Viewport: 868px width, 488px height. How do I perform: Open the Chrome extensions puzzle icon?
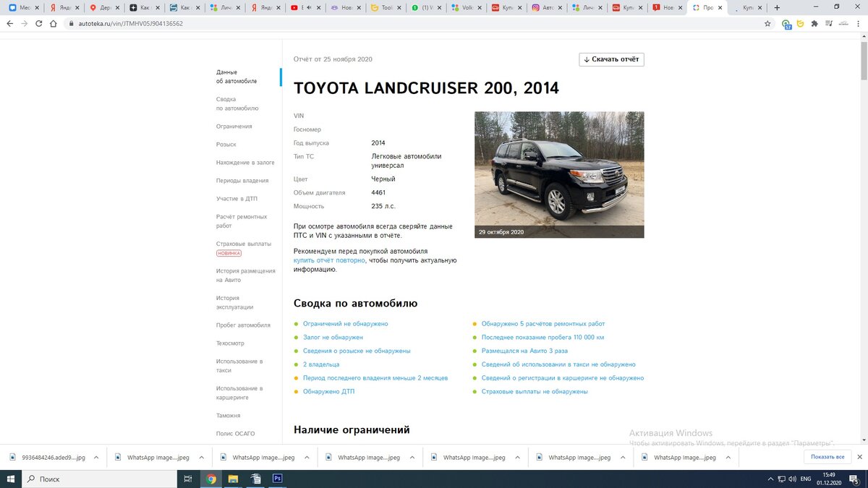click(815, 23)
